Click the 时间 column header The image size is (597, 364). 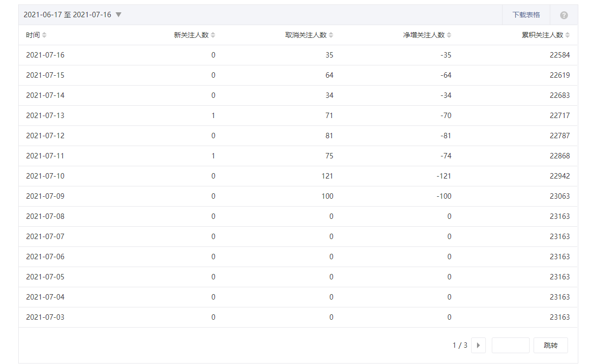[x=33, y=35]
